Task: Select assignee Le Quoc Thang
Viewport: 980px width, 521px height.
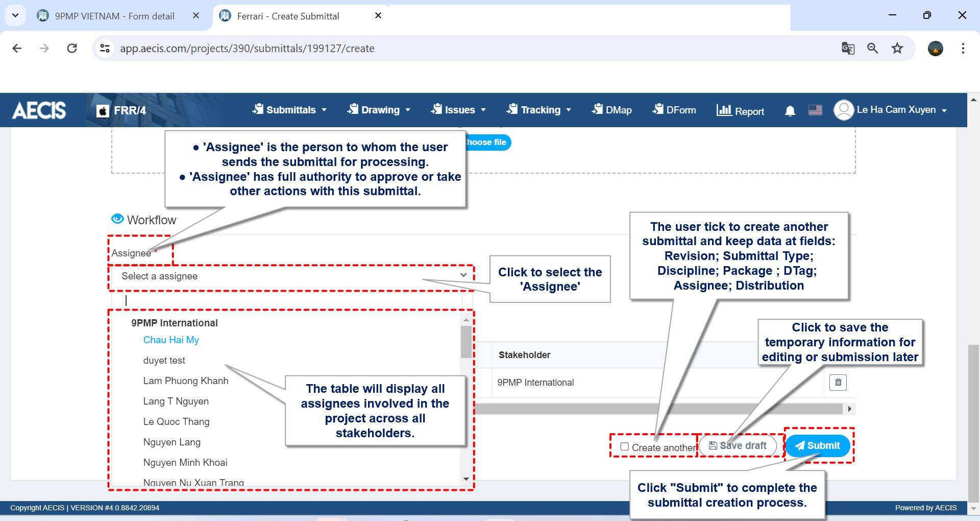Action: pyautogui.click(x=177, y=422)
